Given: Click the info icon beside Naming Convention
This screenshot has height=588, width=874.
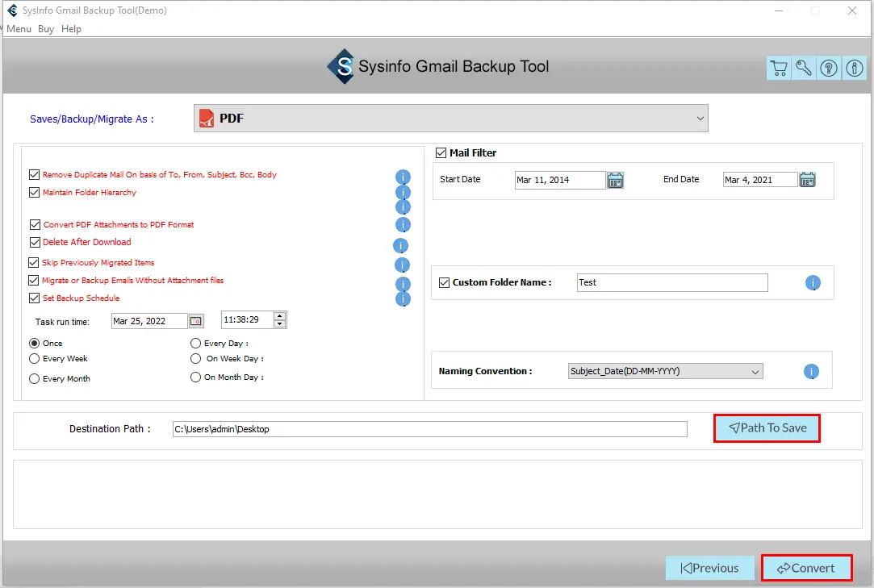Looking at the screenshot, I should point(811,371).
